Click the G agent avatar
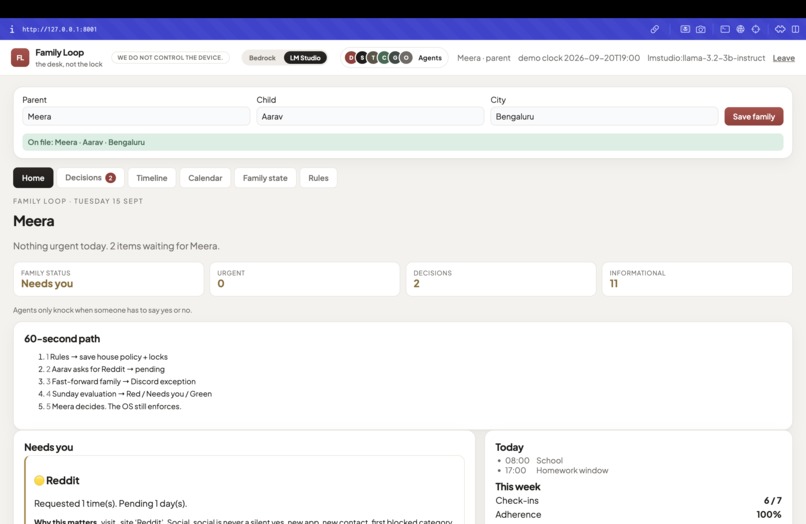Image resolution: width=806 pixels, height=524 pixels. pos(395,58)
